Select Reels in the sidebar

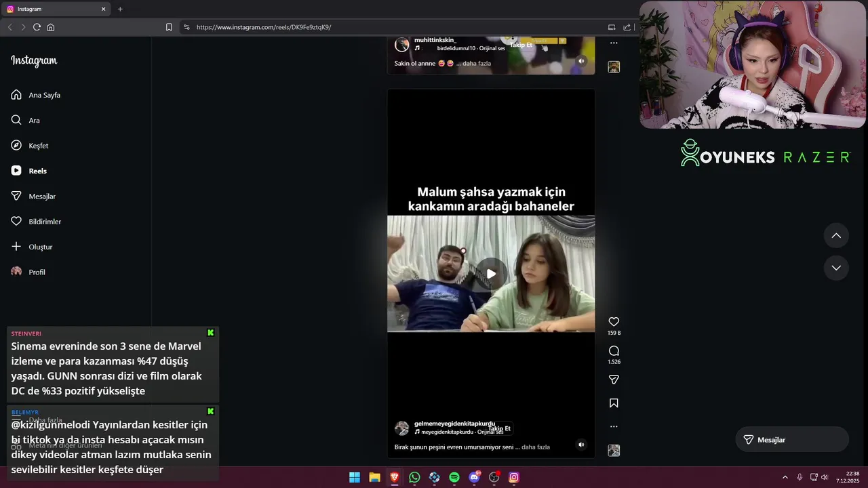point(29,171)
